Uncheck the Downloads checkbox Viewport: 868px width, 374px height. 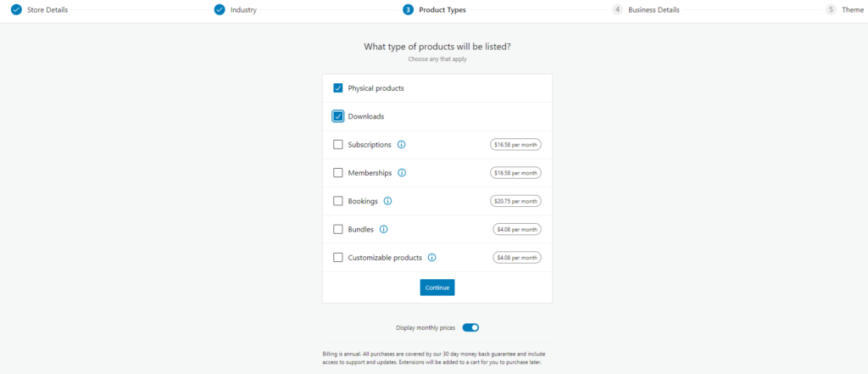point(337,116)
